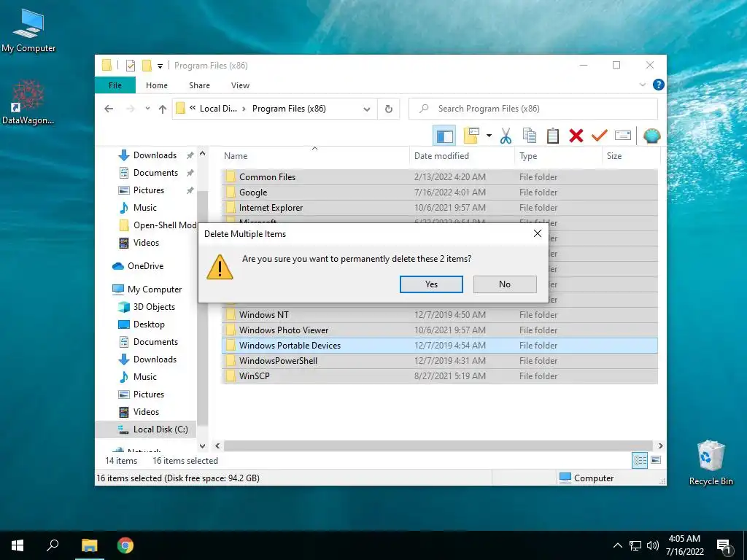This screenshot has height=560, width=747.
Task: Click the horizontal scrollbar right arrow
Action: pyautogui.click(x=660, y=446)
